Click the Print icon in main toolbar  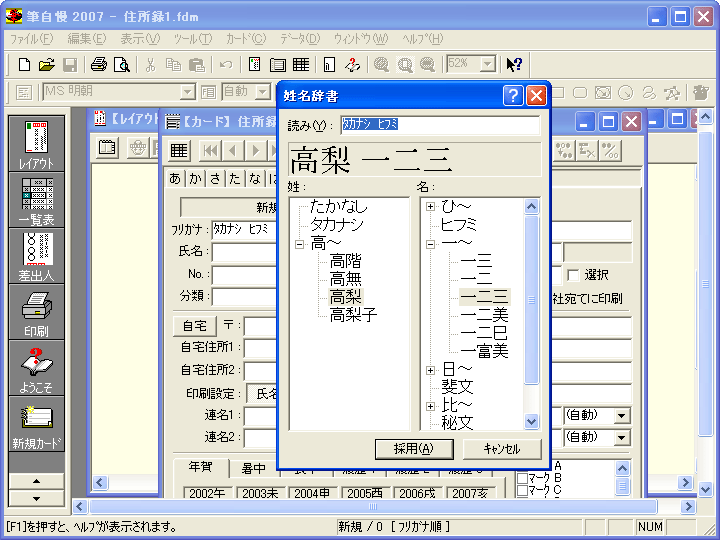pyautogui.click(x=99, y=64)
